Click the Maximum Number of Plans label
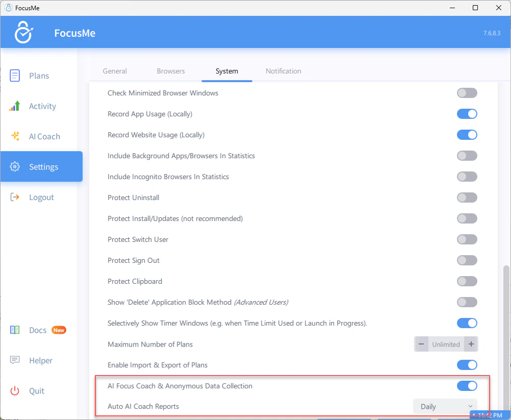This screenshot has width=511, height=420. pos(150,344)
